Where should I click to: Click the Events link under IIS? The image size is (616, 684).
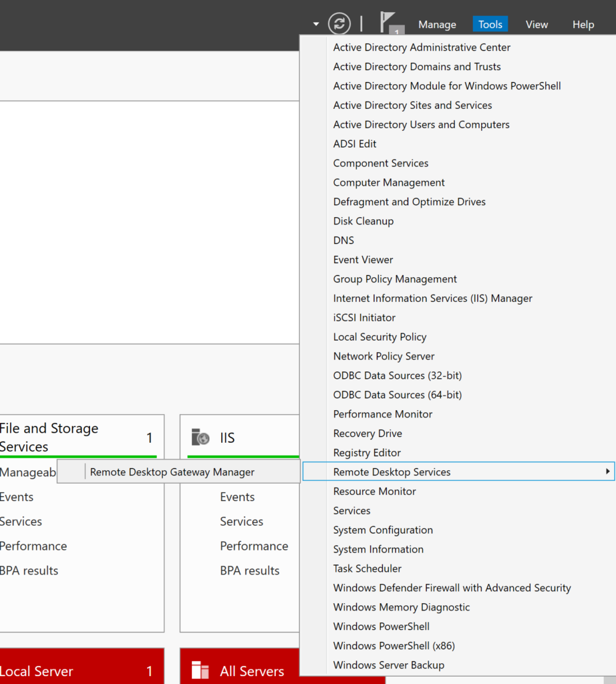(237, 496)
